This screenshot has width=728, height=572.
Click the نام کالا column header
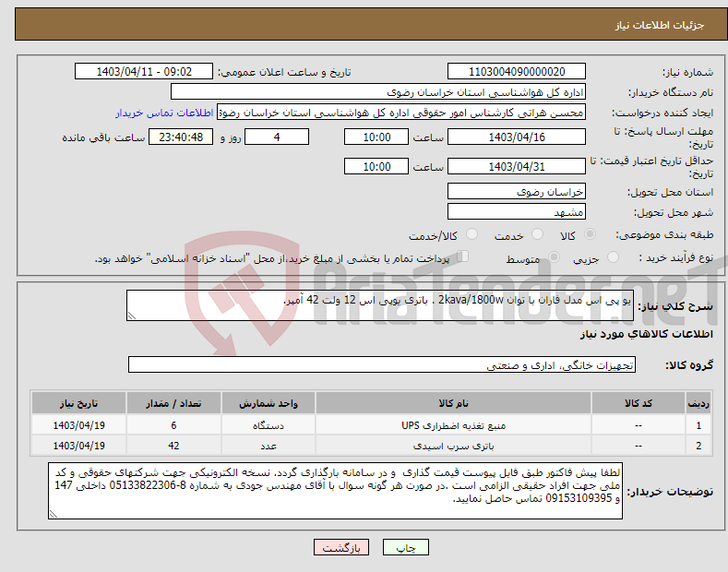click(453, 403)
